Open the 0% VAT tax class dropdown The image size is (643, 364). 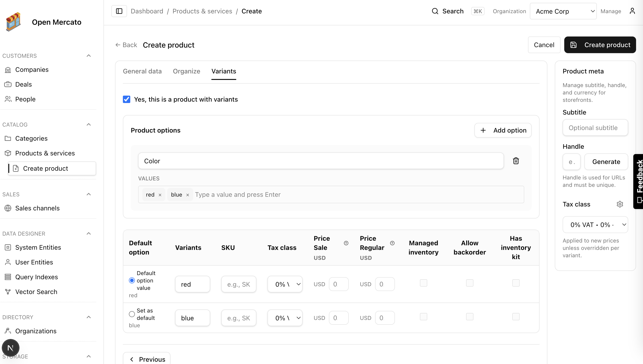click(x=595, y=224)
